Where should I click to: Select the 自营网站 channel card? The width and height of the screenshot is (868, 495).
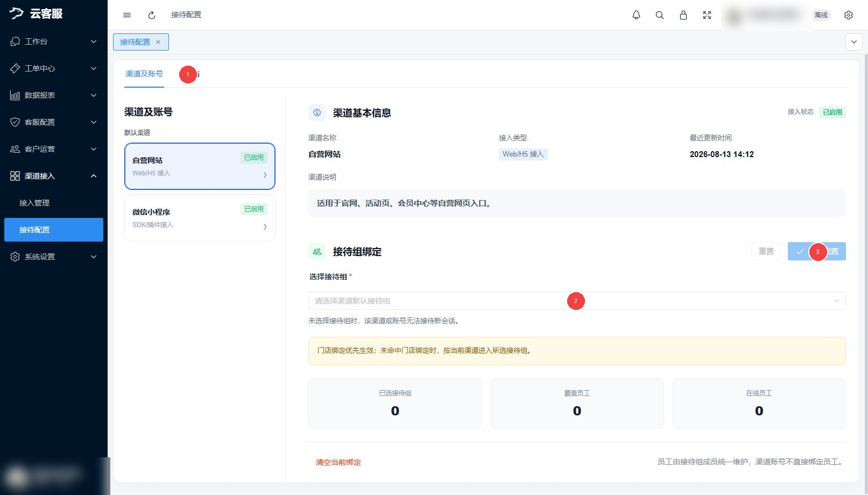coord(200,166)
